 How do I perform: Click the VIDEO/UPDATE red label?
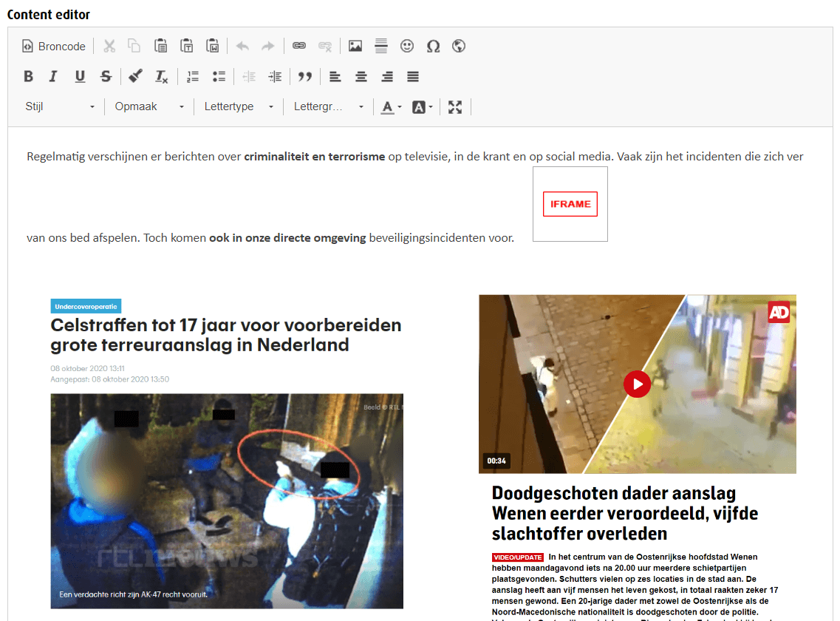coord(517,557)
